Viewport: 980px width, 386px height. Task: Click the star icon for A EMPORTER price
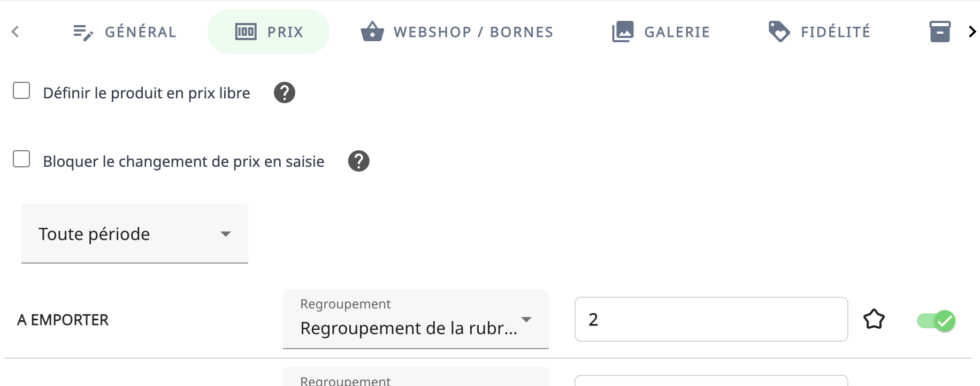(874, 319)
